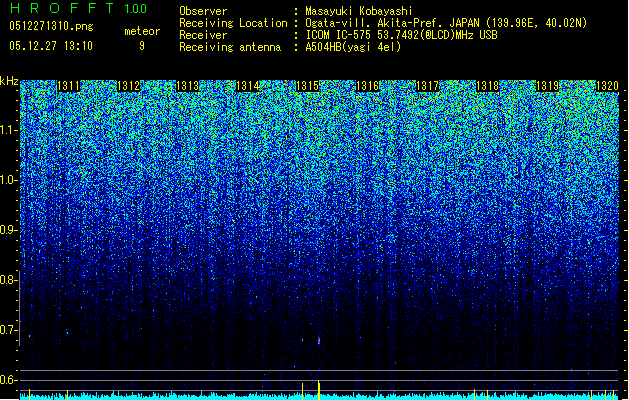Click the kHz axis unit label
The image size is (629, 400).
9,81
